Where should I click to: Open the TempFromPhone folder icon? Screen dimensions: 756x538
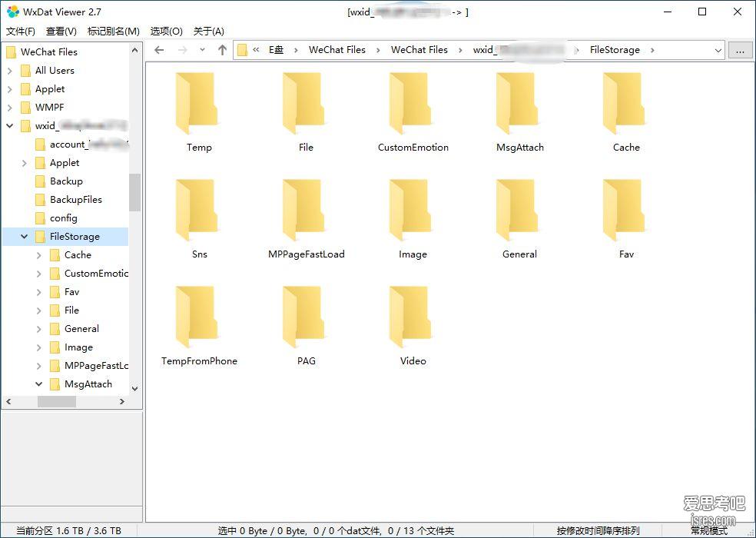[x=197, y=317]
